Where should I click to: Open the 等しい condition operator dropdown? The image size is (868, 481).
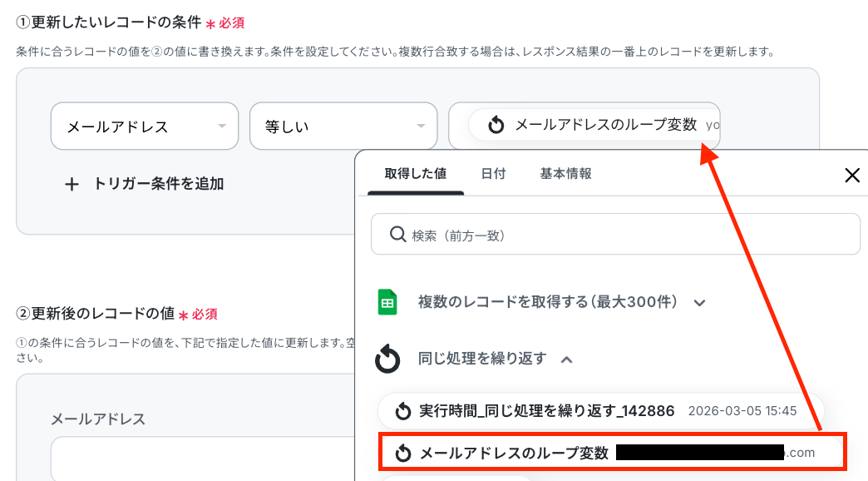click(x=343, y=126)
